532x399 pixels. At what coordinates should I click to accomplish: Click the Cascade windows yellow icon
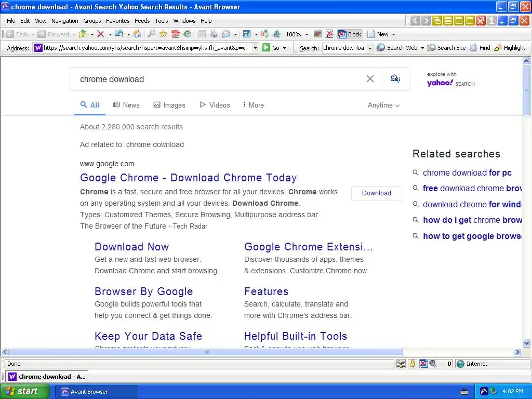437,21
